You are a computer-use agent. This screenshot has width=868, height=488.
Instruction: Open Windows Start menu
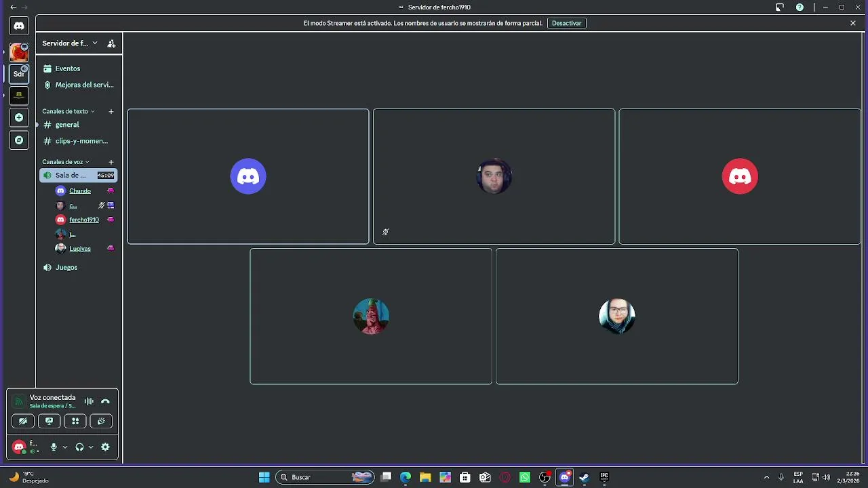(x=264, y=477)
